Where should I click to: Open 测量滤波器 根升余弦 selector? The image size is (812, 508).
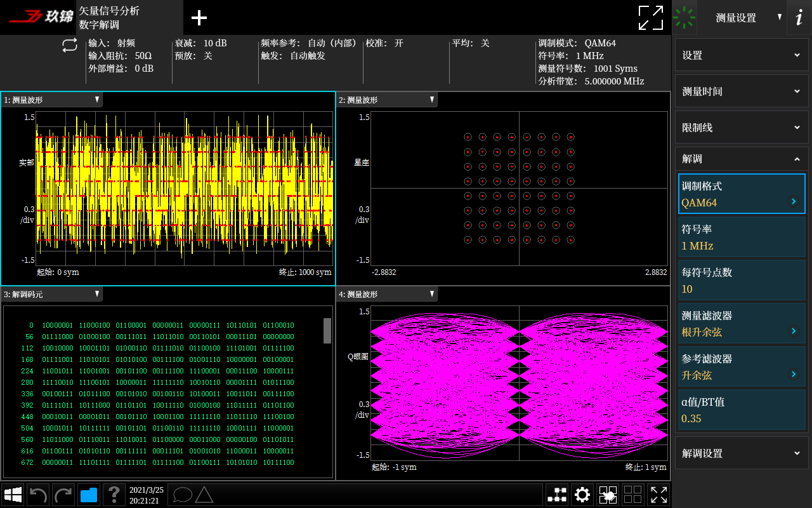point(742,323)
